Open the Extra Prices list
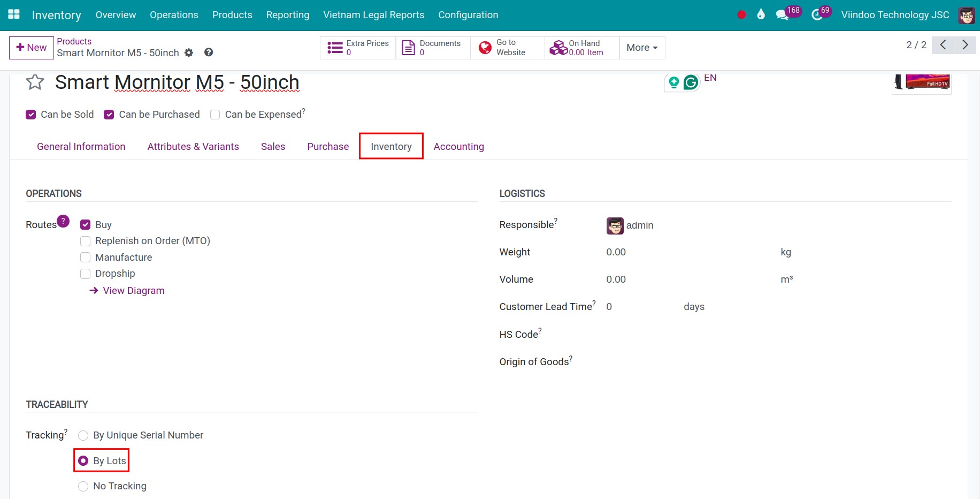Image resolution: width=980 pixels, height=499 pixels. [358, 48]
